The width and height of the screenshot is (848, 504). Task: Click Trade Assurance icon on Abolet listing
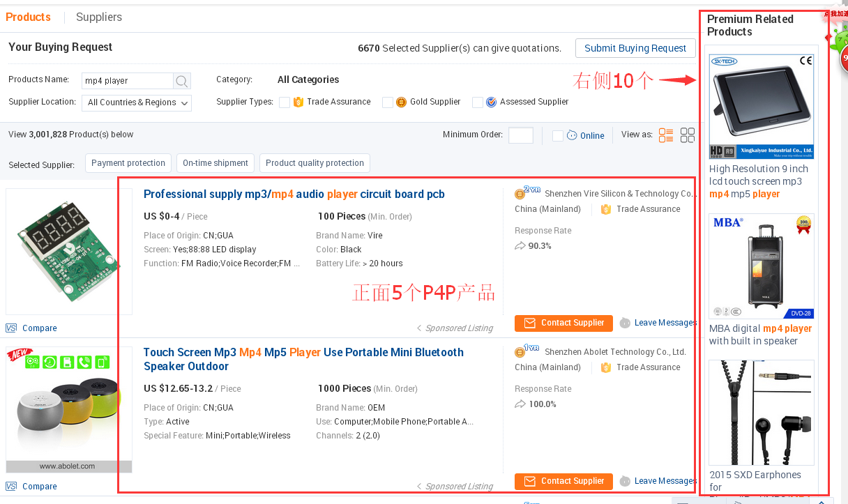point(605,367)
